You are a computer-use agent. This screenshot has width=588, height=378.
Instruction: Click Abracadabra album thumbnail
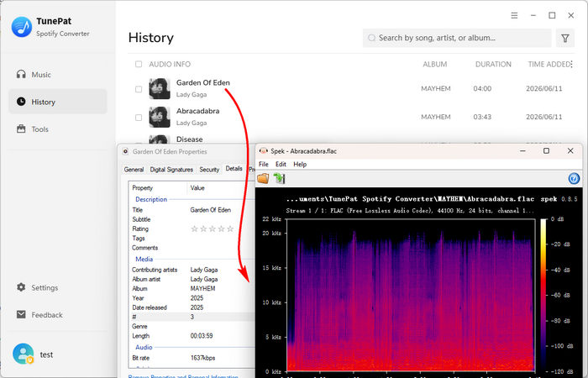(x=160, y=117)
